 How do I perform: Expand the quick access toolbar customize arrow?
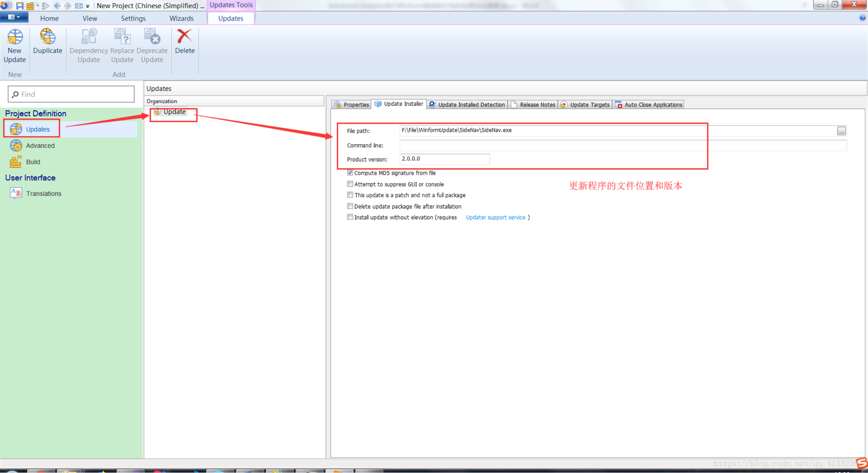click(x=88, y=6)
